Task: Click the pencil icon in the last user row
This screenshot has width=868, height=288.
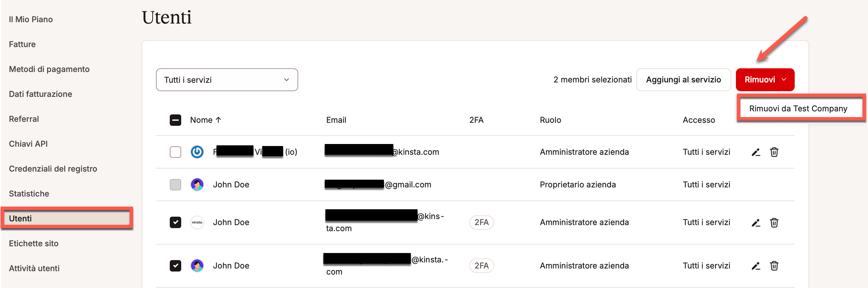Action: tap(756, 266)
